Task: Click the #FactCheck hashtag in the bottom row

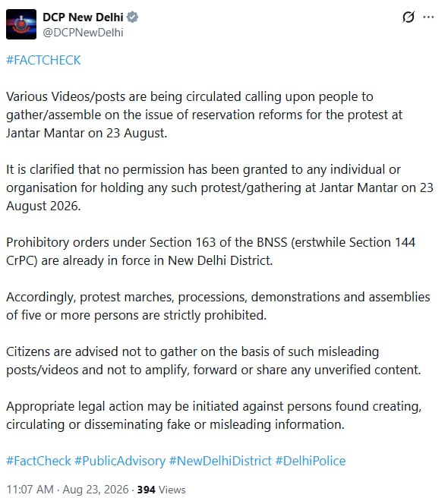Action: coord(39,461)
